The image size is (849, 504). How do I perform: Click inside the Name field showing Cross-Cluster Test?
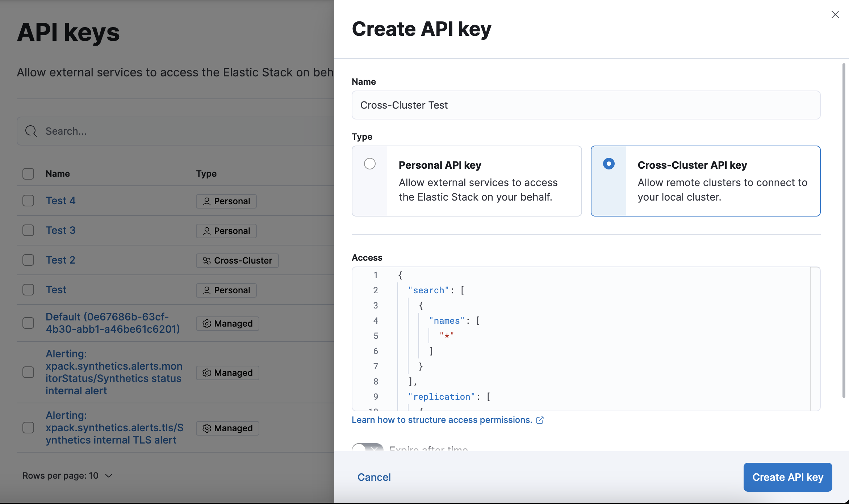[585, 105]
